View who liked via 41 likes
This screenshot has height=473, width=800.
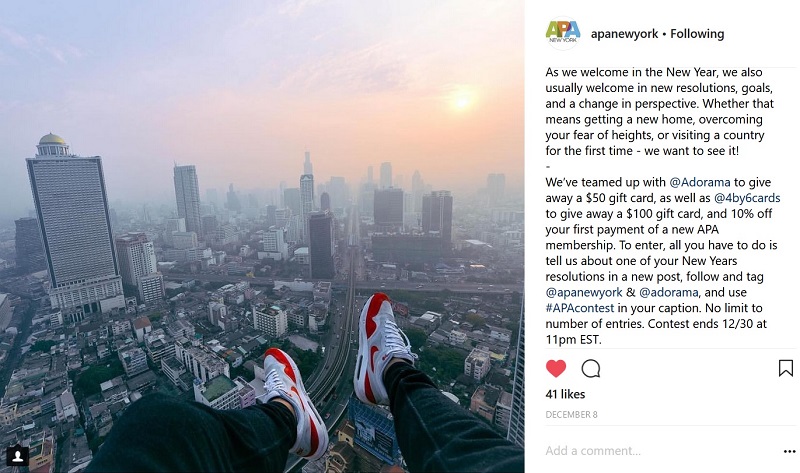[x=565, y=394]
